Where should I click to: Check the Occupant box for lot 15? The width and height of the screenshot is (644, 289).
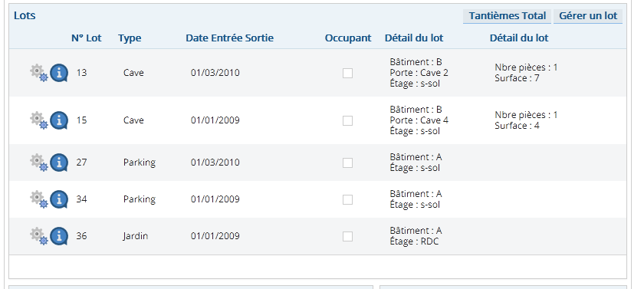[347, 120]
